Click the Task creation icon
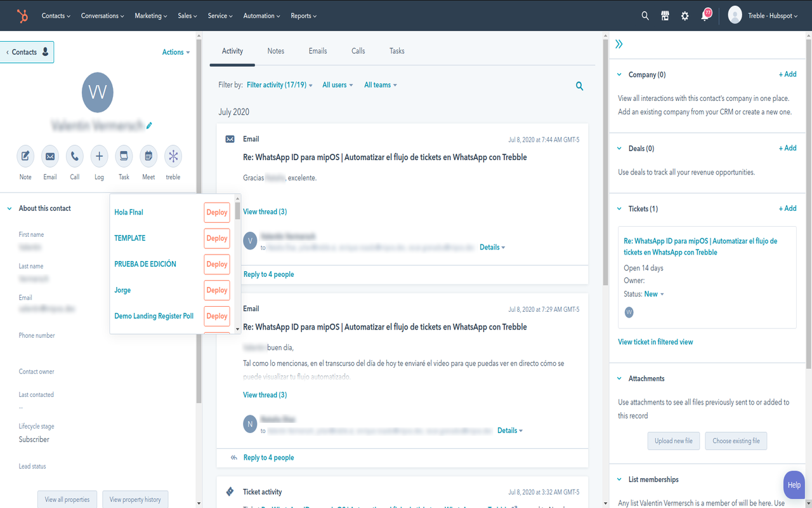The image size is (812, 508). click(124, 156)
